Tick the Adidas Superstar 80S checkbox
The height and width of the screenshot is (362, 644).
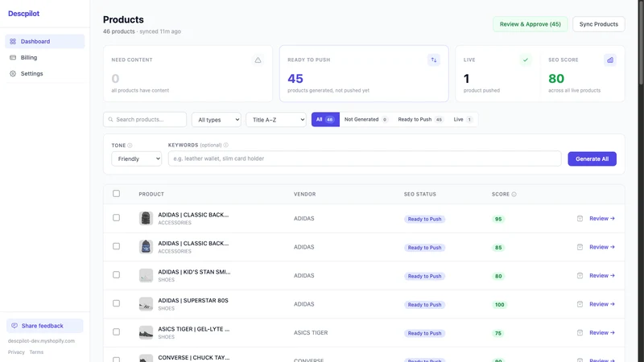[116, 303]
